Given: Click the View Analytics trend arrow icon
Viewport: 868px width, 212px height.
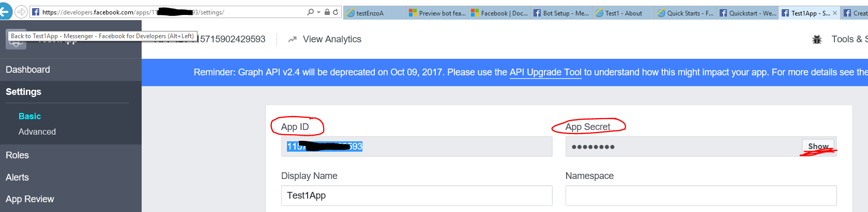Looking at the screenshot, I should pos(292,39).
